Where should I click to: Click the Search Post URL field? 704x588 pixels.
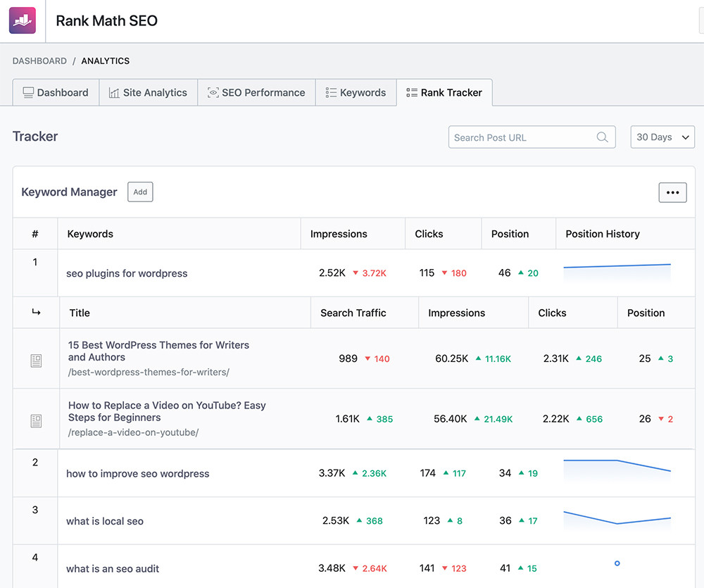coord(521,137)
